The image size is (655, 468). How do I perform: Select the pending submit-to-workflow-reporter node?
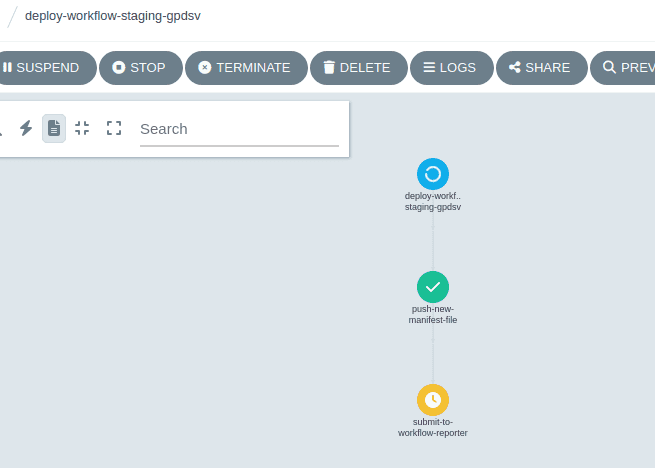pos(433,400)
